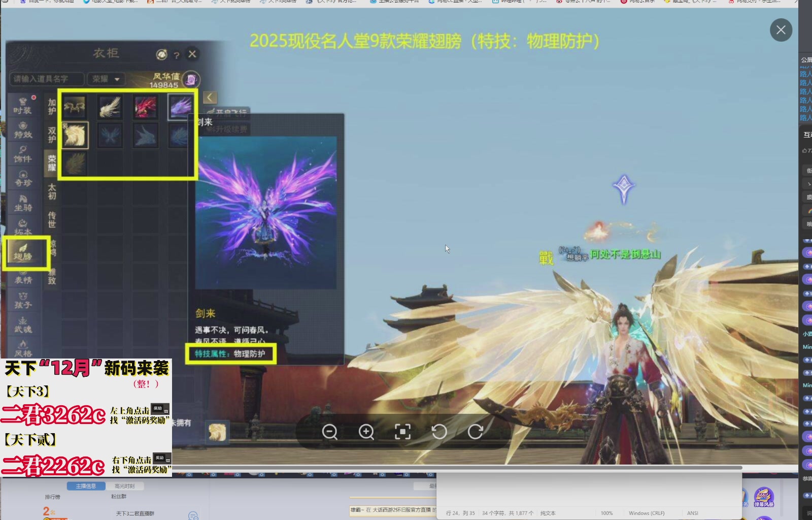Open the 粉丝群 fan group link
This screenshot has width=812, height=520.
point(119,497)
